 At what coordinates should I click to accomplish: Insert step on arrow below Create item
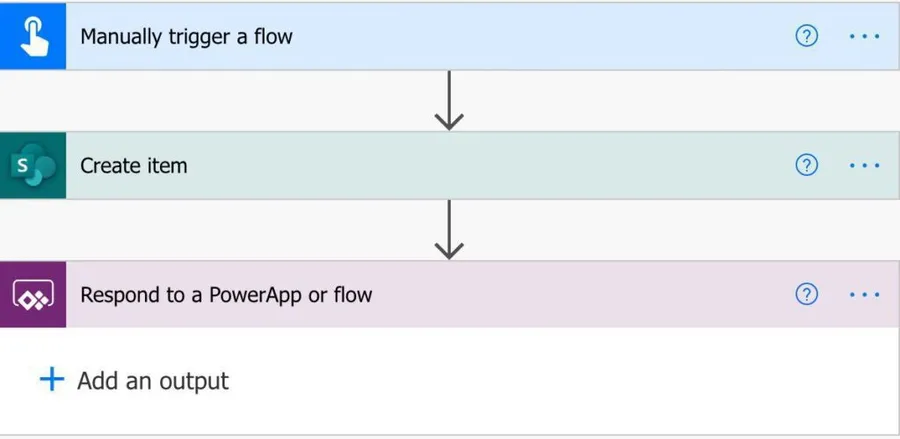(x=449, y=230)
